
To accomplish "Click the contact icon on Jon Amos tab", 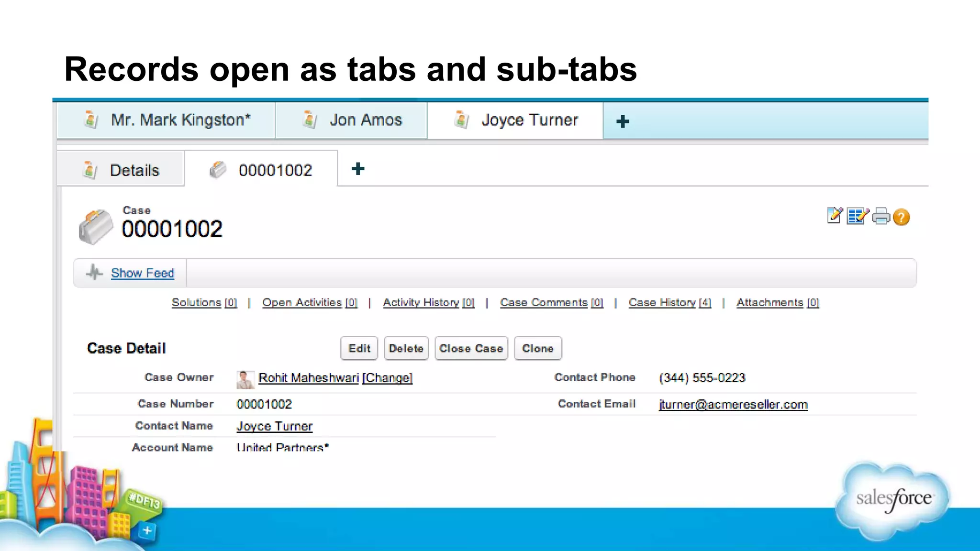I will tap(310, 120).
